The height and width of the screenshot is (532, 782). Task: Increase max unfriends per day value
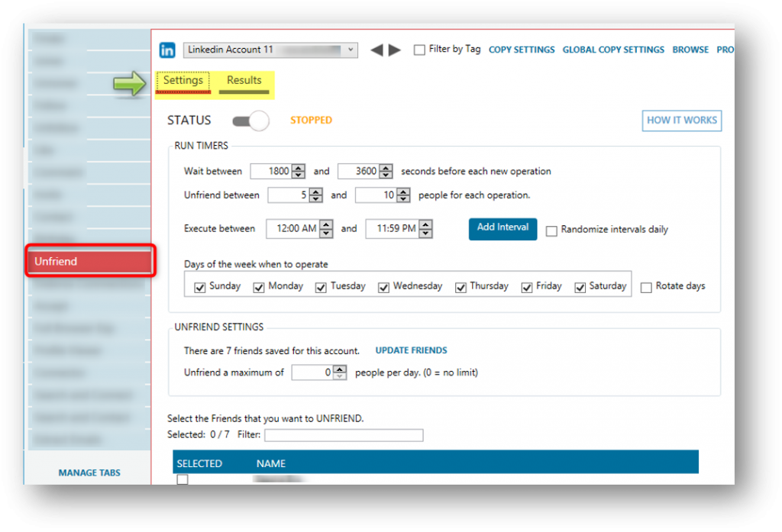pyautogui.click(x=340, y=369)
